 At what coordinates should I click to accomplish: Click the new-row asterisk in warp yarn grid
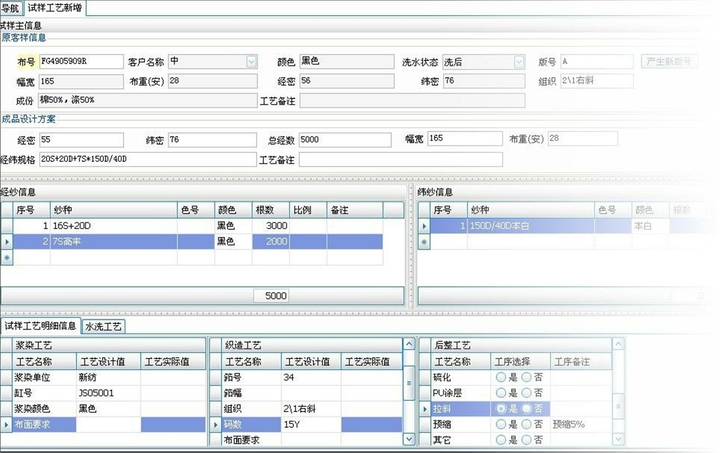pyautogui.click(x=7, y=257)
